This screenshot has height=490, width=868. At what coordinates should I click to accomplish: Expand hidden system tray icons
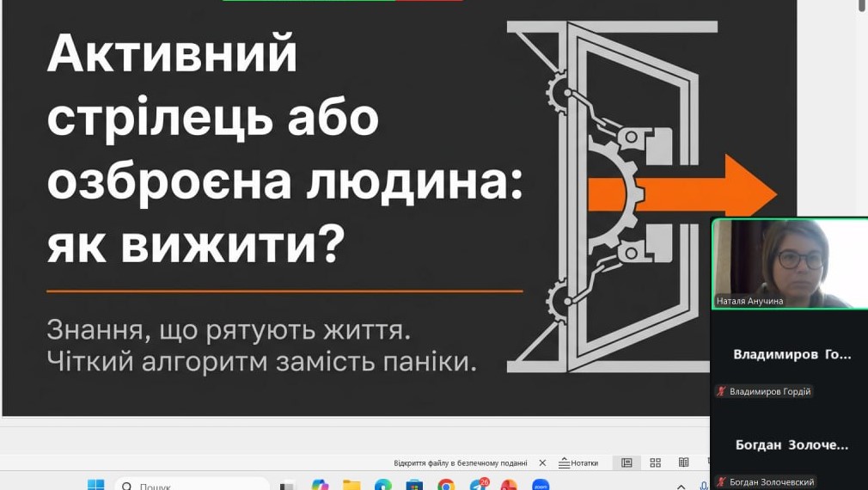[682, 486]
